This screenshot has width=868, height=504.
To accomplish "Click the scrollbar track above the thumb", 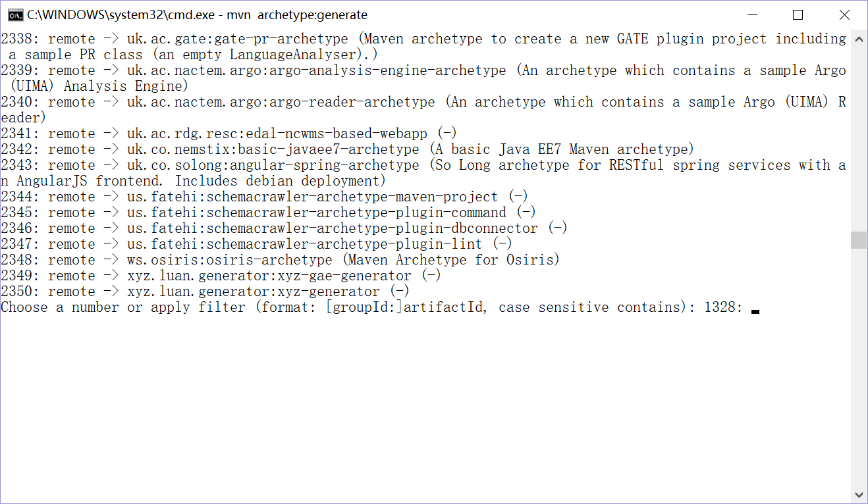I will click(x=859, y=138).
